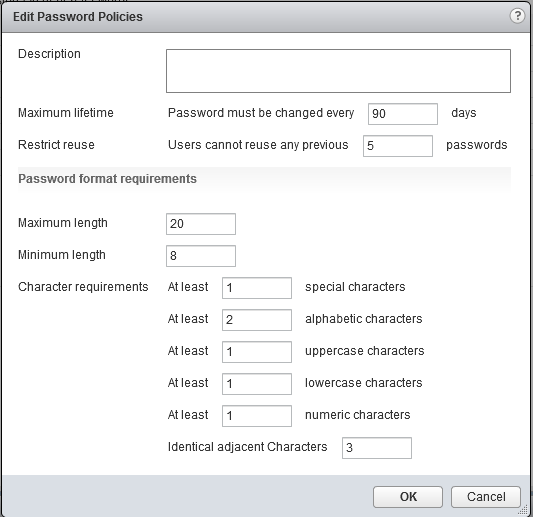Viewport: 533px width, 517px height.
Task: Focus the alphabetic characters count field
Action: coord(257,320)
